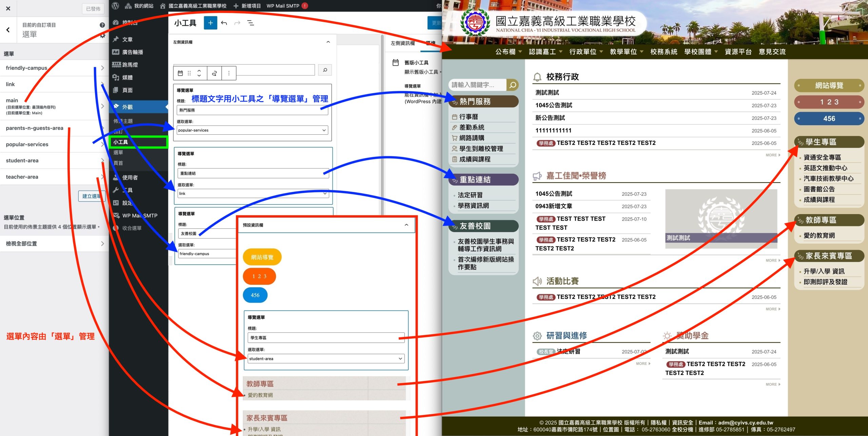Open 文章 in the admin sidebar
Viewport: 868px width, 436px height.
(127, 39)
